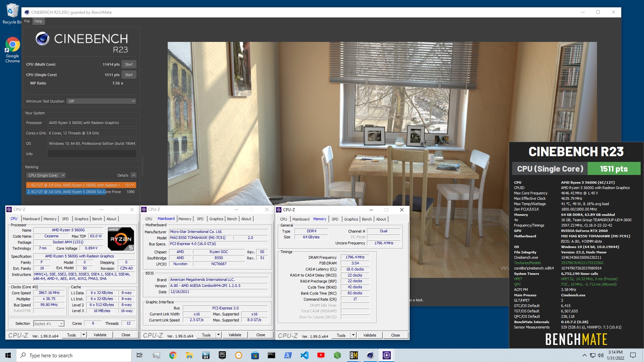This screenshot has width=644, height=362.
Task: Open the network icon in system tray
Action: click(592, 355)
